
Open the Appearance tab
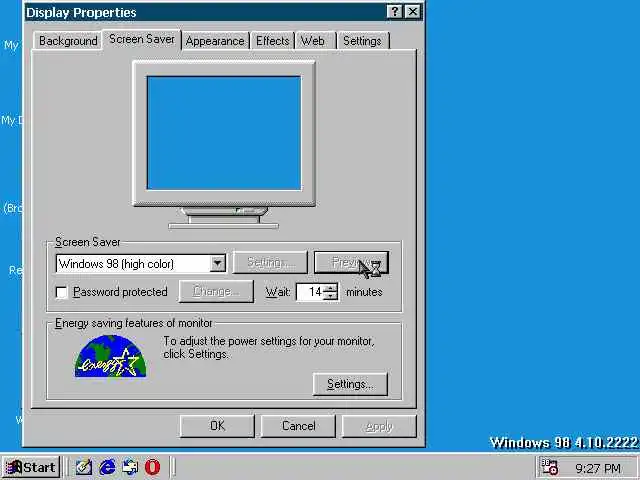215,41
